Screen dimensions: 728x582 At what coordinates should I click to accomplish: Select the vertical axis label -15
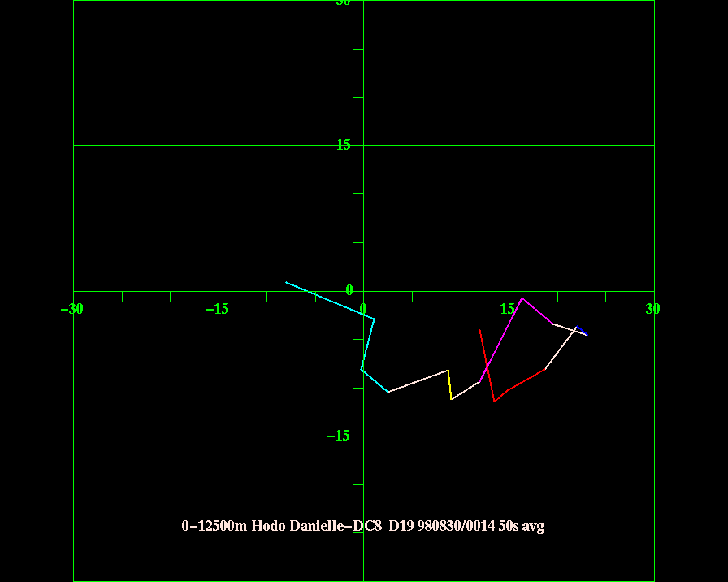click(339, 436)
